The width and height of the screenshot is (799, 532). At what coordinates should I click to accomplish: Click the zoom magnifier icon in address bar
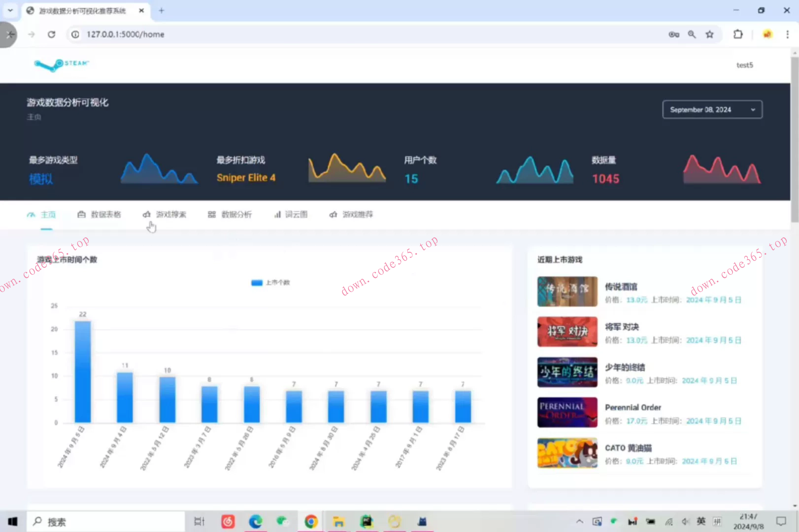692,34
